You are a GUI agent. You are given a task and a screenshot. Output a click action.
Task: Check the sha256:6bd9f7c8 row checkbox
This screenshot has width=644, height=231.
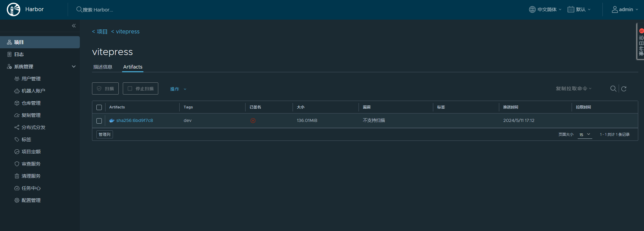click(99, 121)
